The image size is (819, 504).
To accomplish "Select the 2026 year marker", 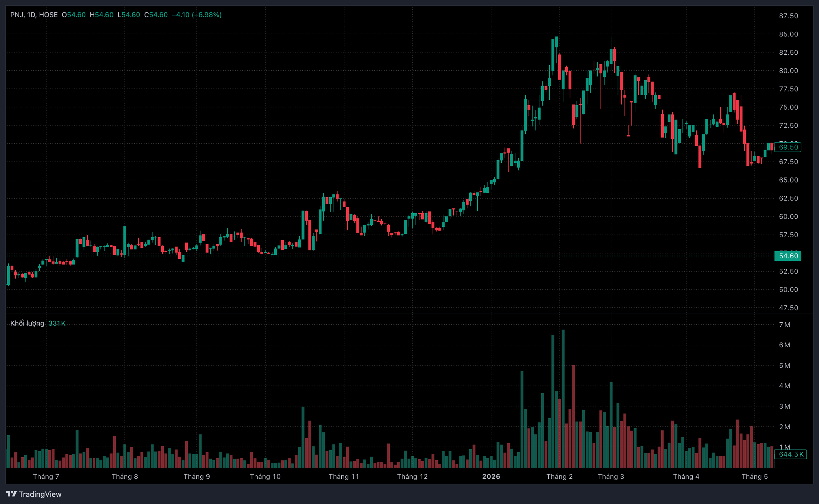I will tap(491, 477).
